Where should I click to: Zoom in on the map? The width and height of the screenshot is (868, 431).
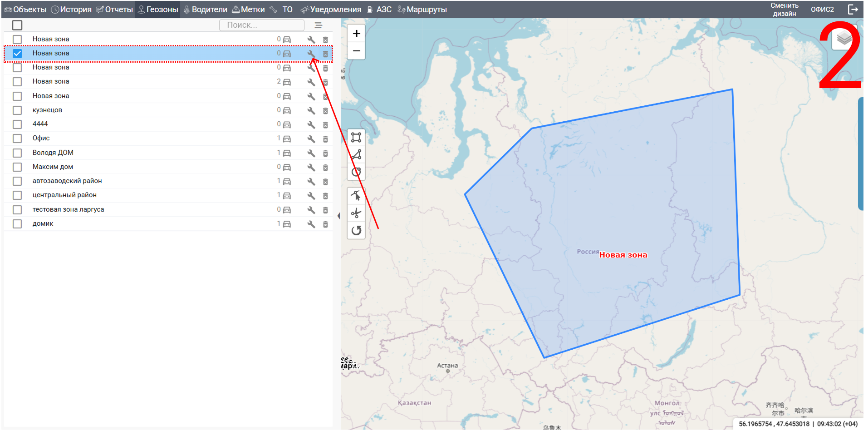pos(356,34)
